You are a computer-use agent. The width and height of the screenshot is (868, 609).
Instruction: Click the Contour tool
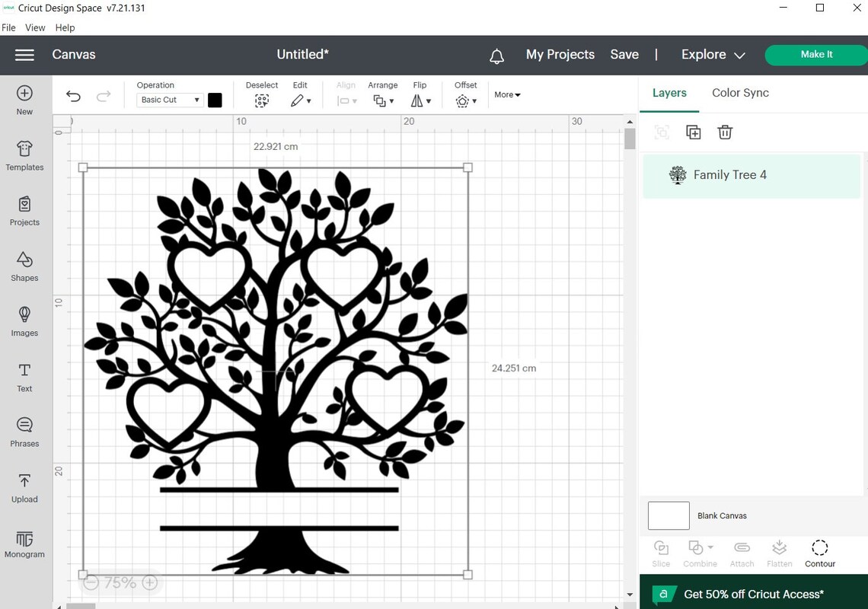tap(820, 553)
